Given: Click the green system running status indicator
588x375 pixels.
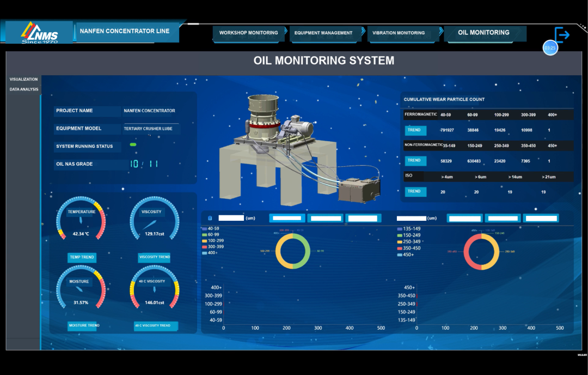Looking at the screenshot, I should (x=133, y=144).
